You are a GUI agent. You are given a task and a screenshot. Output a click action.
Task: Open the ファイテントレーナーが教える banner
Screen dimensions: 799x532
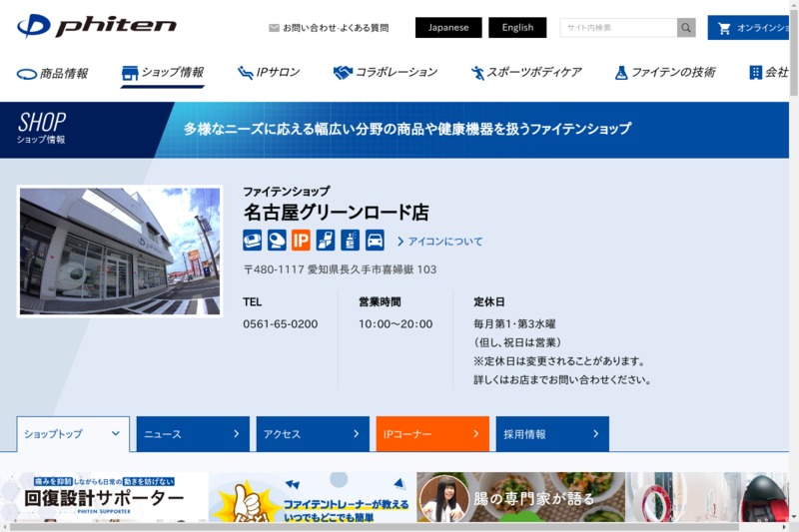click(x=312, y=497)
